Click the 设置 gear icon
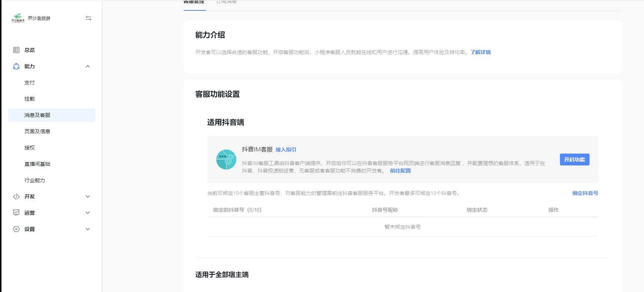 click(16, 229)
